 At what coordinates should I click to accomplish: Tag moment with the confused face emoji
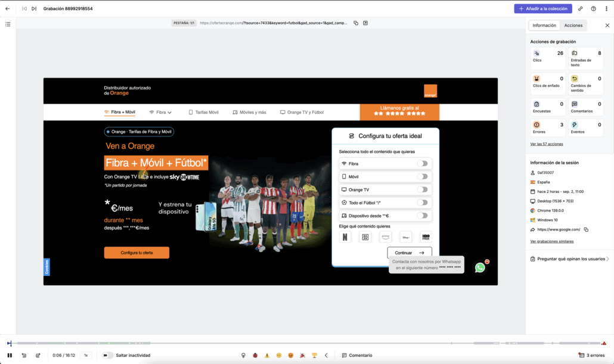(279, 356)
